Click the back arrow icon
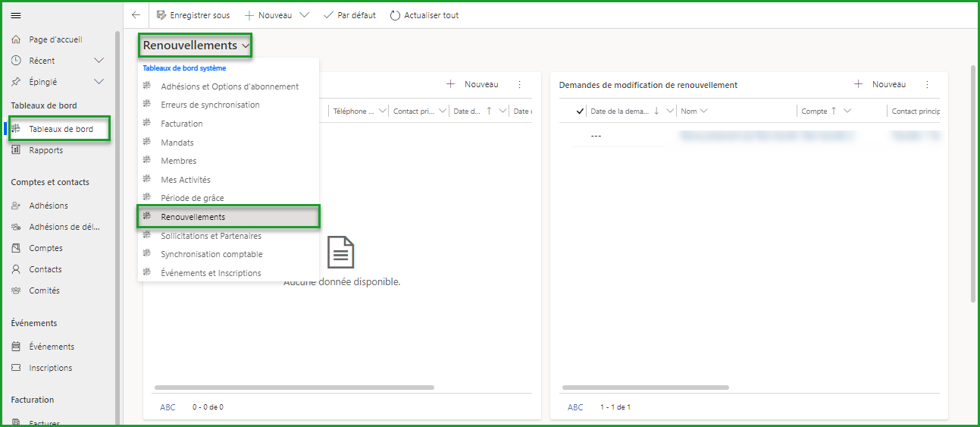This screenshot has width=980, height=427. pos(136,15)
